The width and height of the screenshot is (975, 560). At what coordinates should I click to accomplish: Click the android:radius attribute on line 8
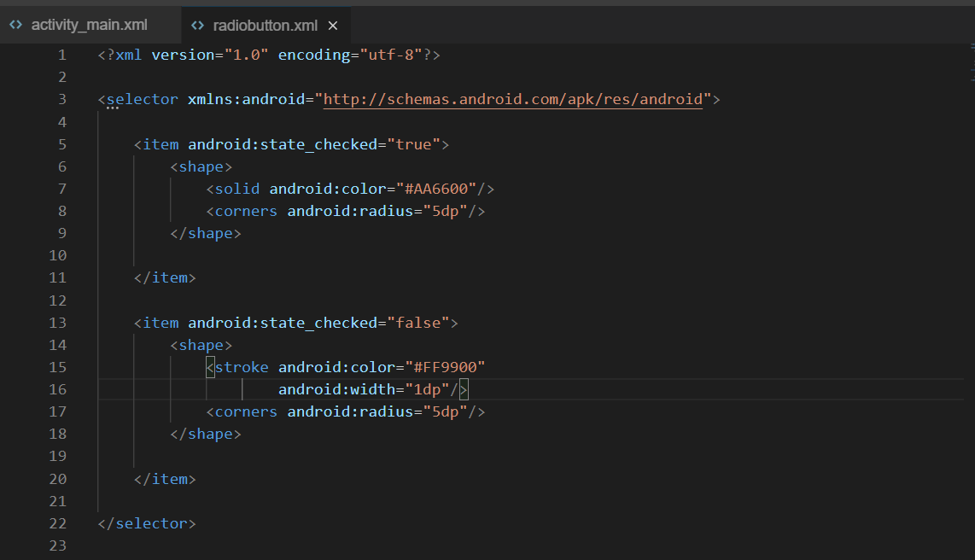350,212
